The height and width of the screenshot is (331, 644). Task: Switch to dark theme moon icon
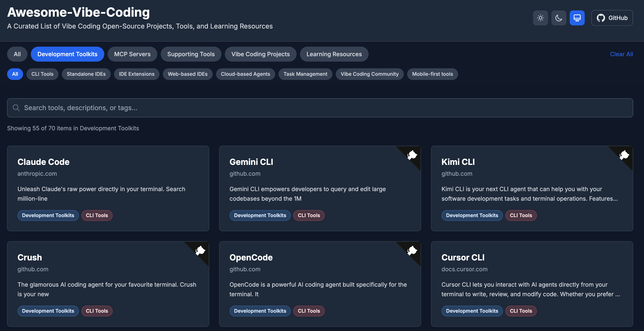(x=558, y=18)
